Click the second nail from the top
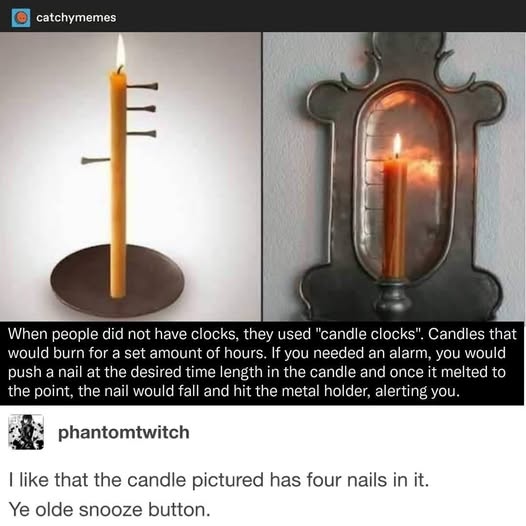This screenshot has height=526, width=526. pos(141,109)
